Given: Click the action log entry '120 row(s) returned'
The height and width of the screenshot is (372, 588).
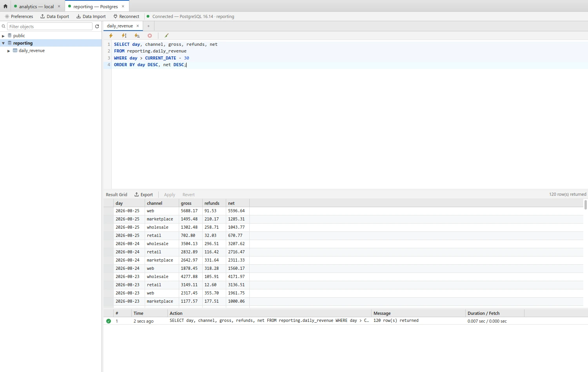Looking at the screenshot, I should pos(396,321).
